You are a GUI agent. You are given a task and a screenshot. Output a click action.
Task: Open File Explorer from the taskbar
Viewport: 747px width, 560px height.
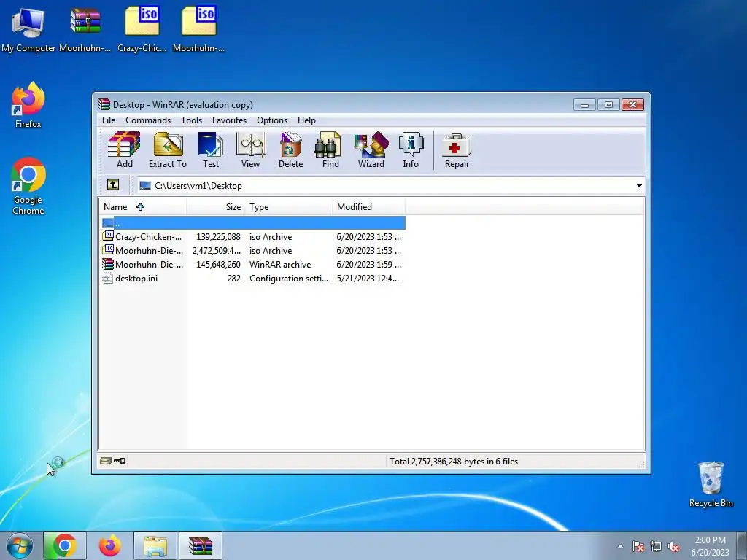(155, 545)
